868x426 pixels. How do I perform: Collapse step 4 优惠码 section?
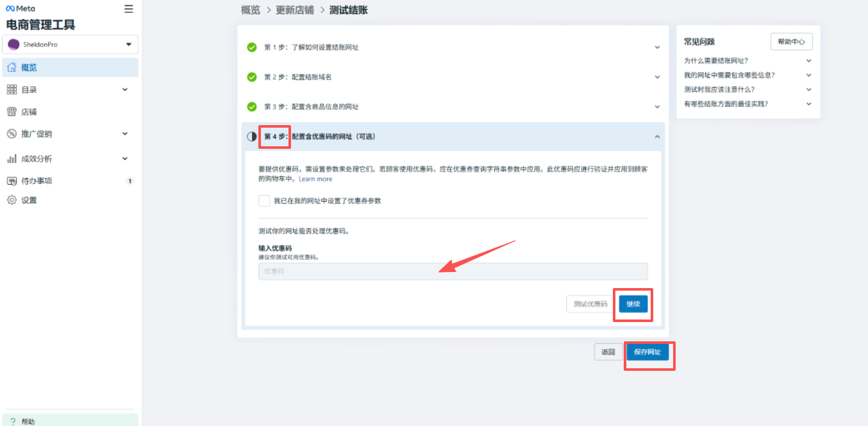656,137
